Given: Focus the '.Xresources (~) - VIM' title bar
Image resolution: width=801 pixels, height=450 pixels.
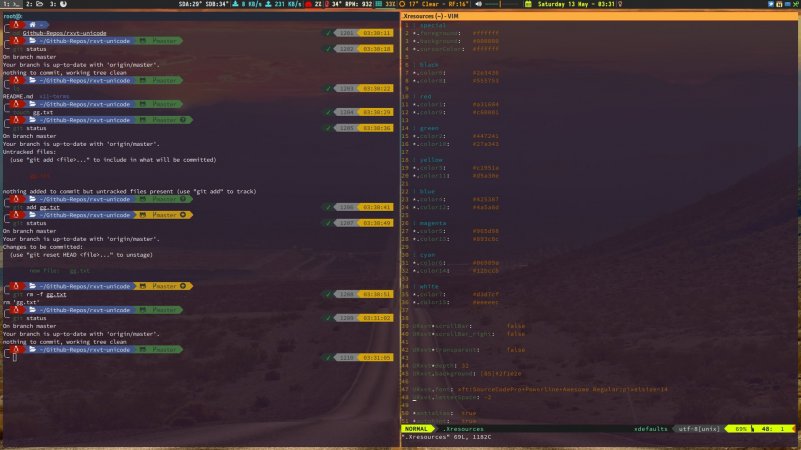Looking at the screenshot, I should (600, 16).
